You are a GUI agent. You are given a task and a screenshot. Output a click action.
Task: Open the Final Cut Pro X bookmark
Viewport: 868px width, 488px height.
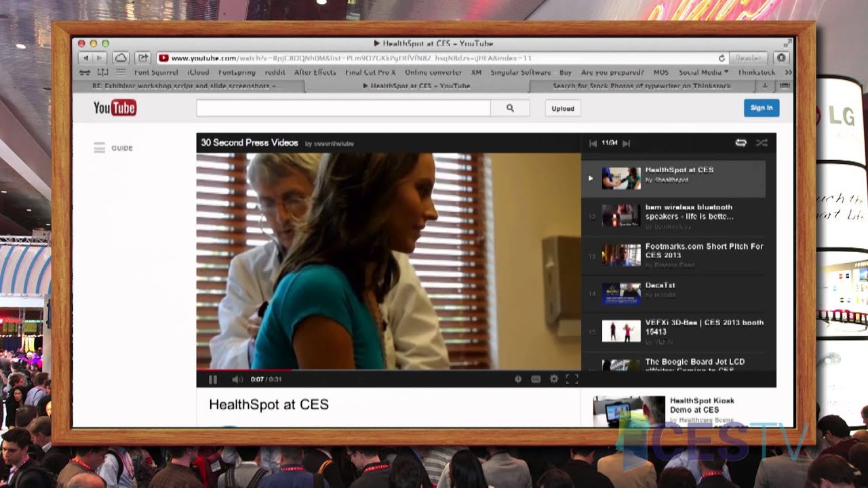370,73
